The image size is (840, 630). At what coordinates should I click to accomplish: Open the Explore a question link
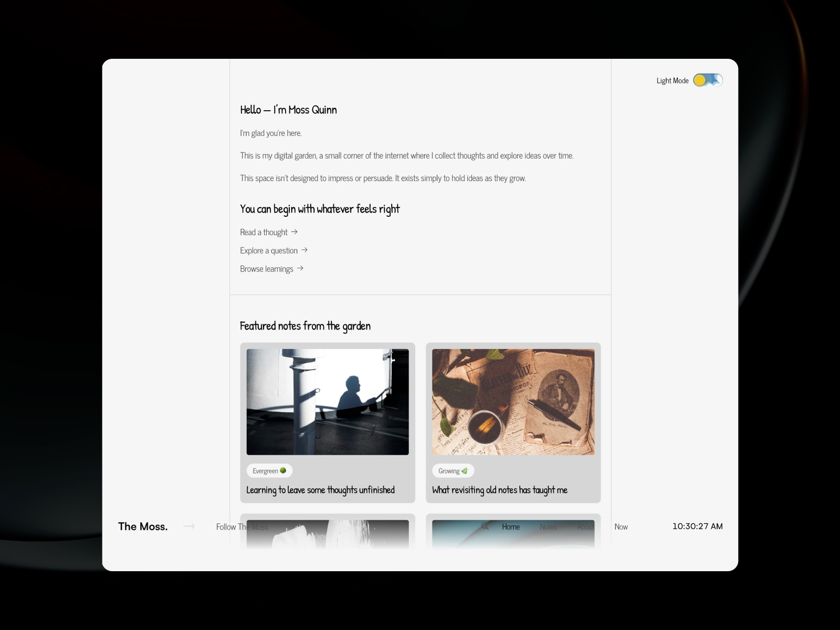[269, 250]
